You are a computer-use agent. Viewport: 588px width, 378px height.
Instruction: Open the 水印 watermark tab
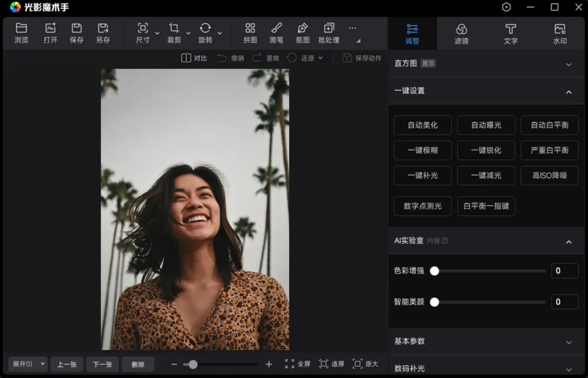click(x=560, y=34)
